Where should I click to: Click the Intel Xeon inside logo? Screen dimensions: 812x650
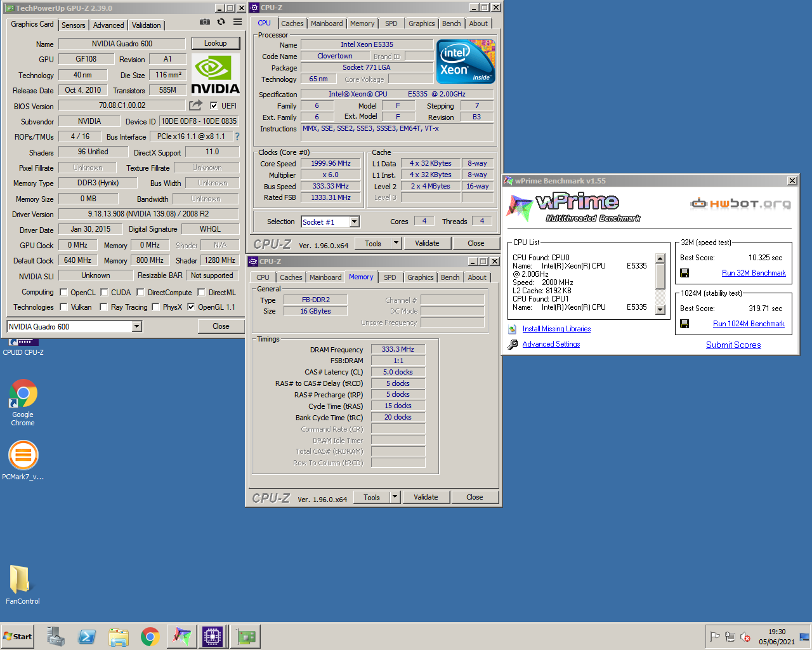point(466,62)
